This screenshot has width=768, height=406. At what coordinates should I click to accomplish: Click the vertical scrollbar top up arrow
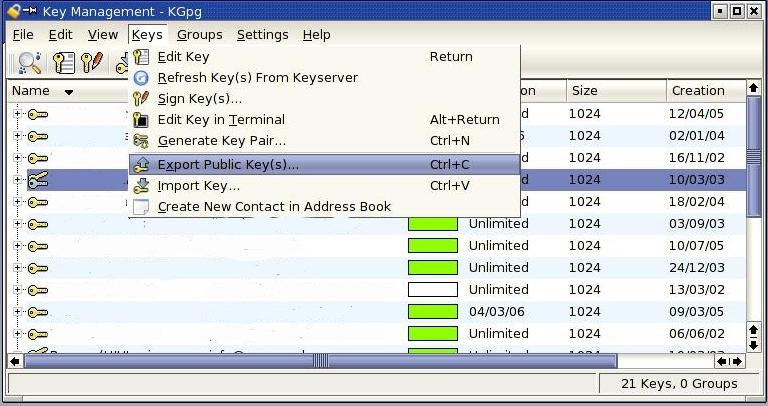[753, 88]
